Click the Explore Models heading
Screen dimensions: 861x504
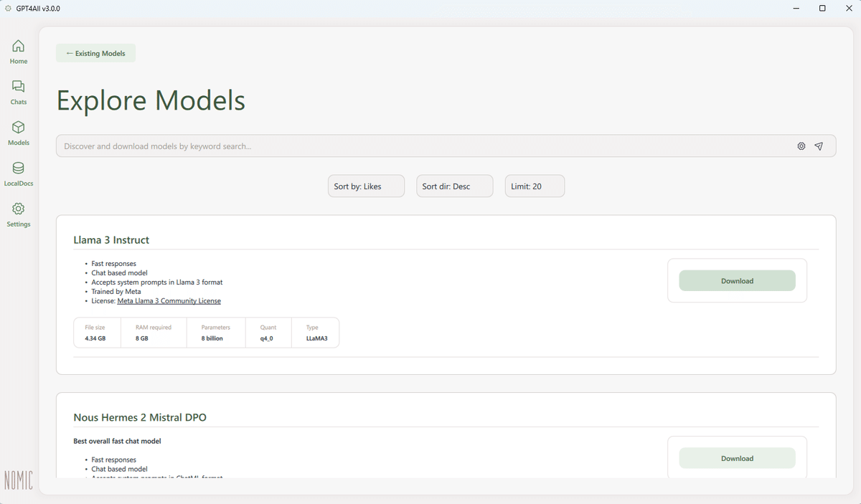151,100
